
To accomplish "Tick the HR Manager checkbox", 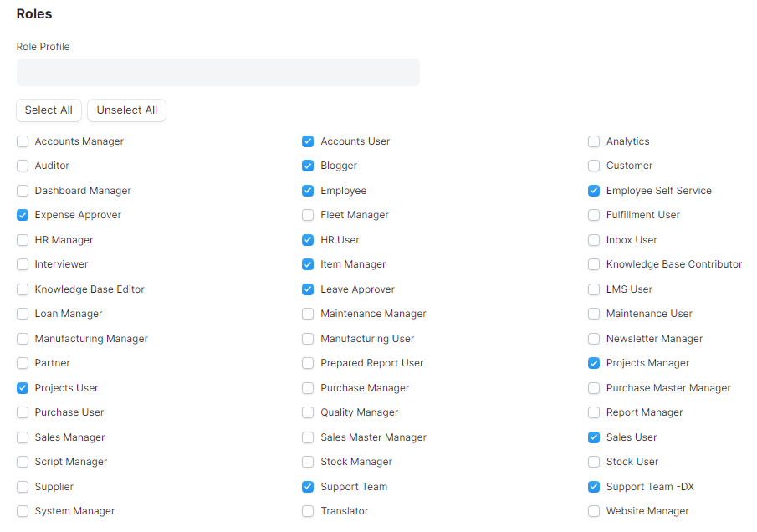I will (23, 240).
